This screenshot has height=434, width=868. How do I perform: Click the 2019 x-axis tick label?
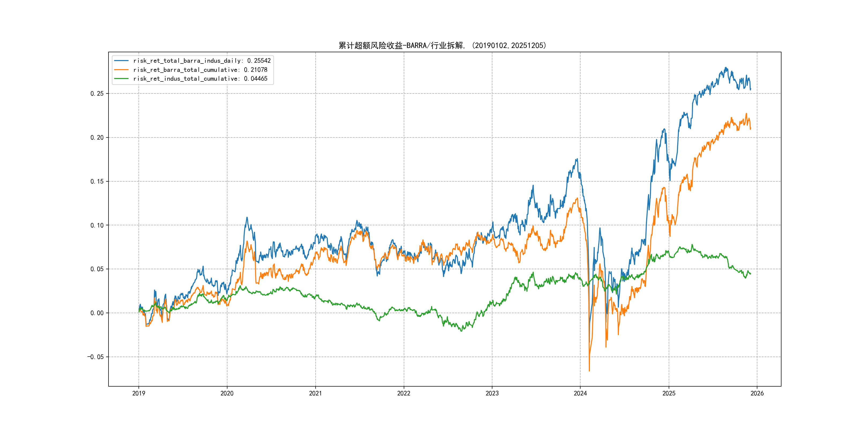(139, 393)
